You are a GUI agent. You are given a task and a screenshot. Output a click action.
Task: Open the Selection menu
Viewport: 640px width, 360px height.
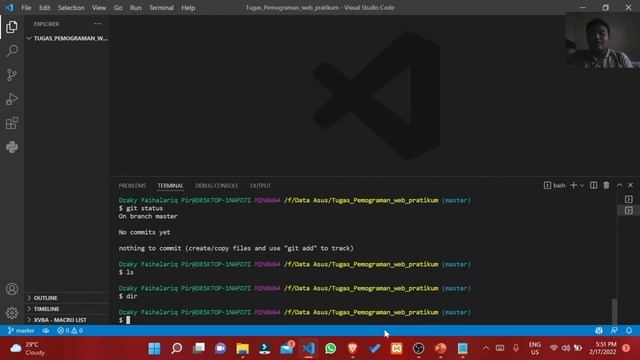pyautogui.click(x=71, y=8)
